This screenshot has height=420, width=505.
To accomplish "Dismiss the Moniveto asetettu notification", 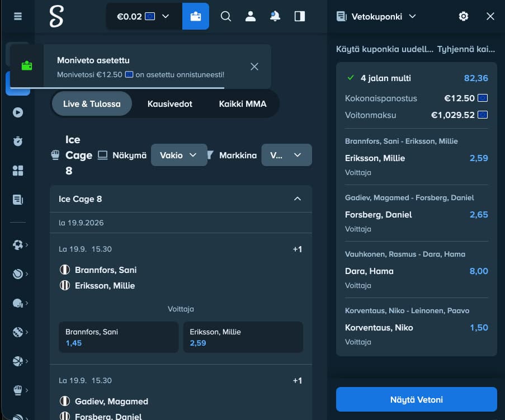I will click(254, 67).
